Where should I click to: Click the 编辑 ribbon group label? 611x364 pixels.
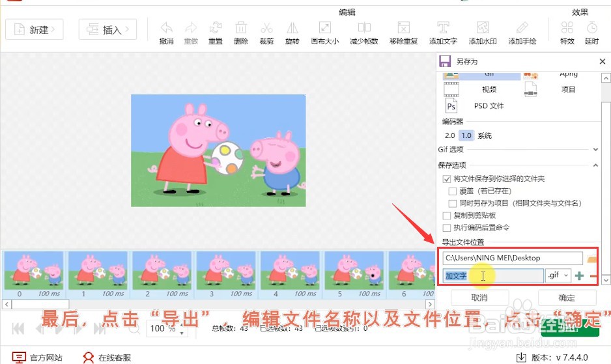click(347, 12)
